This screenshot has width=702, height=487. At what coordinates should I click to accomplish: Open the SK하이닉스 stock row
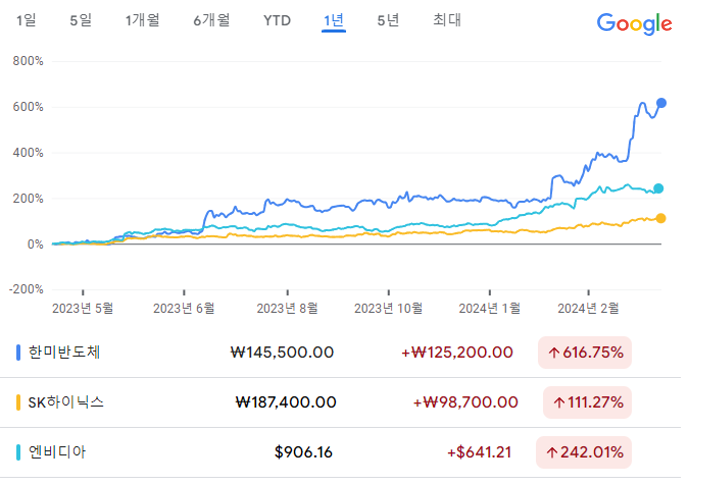340,402
